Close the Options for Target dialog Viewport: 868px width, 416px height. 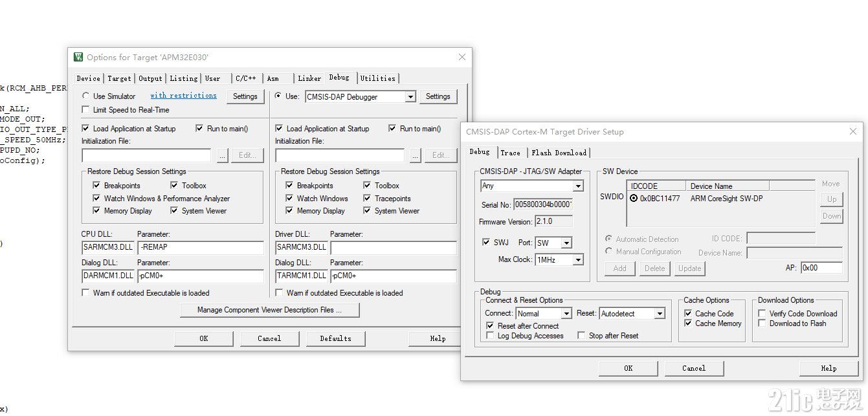(x=462, y=57)
